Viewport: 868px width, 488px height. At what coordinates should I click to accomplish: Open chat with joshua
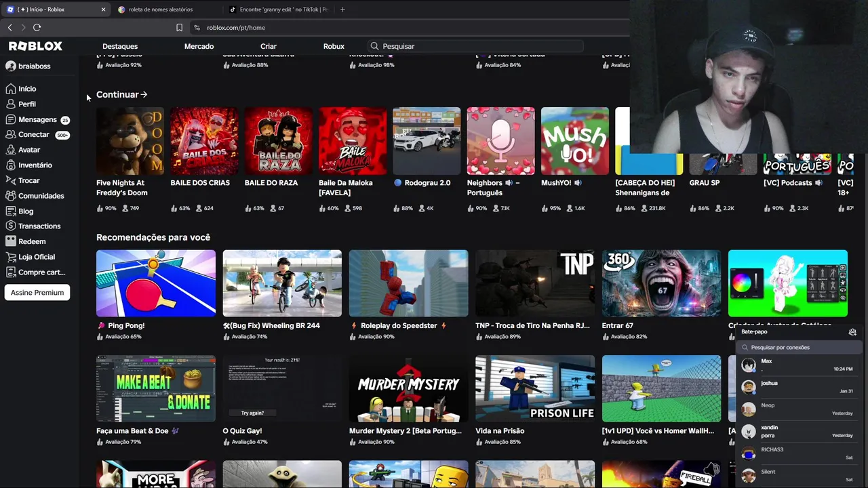pyautogui.click(x=800, y=387)
